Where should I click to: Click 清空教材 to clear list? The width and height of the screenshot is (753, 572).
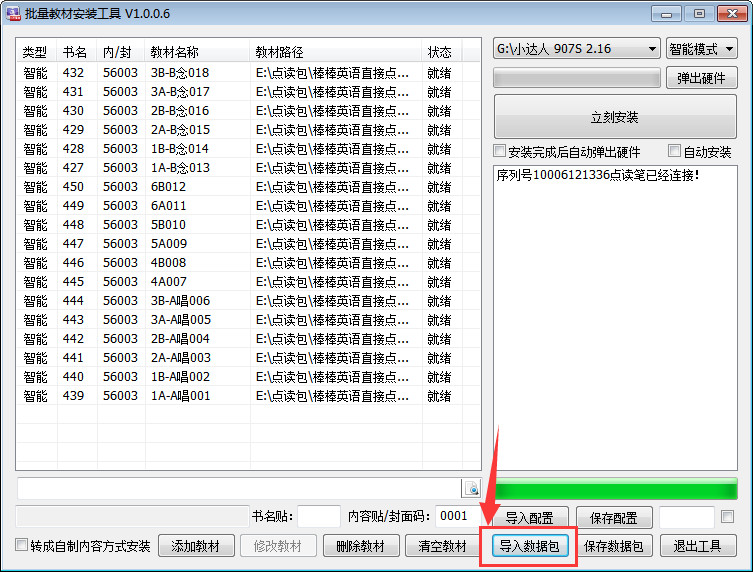coord(442,546)
